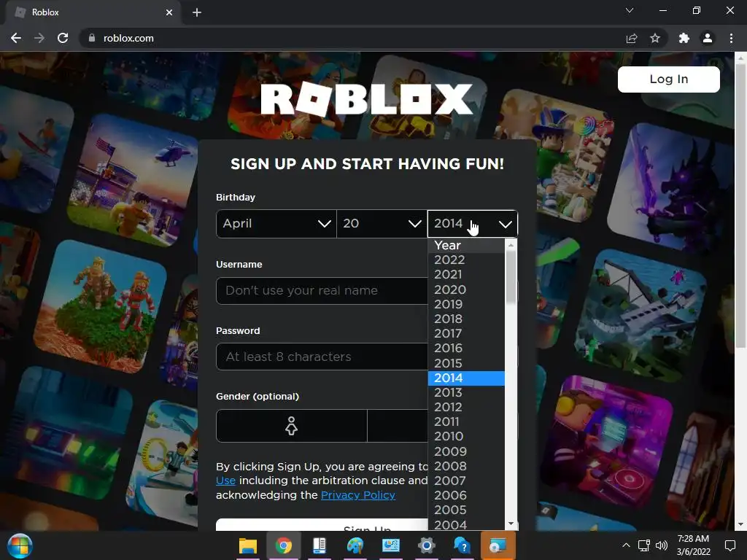Open the volume speaker tray icon
The height and width of the screenshot is (560, 747).
(661, 545)
